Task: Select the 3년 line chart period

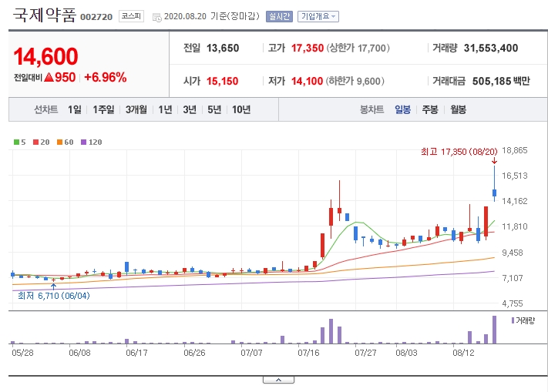Action: pyautogui.click(x=190, y=109)
